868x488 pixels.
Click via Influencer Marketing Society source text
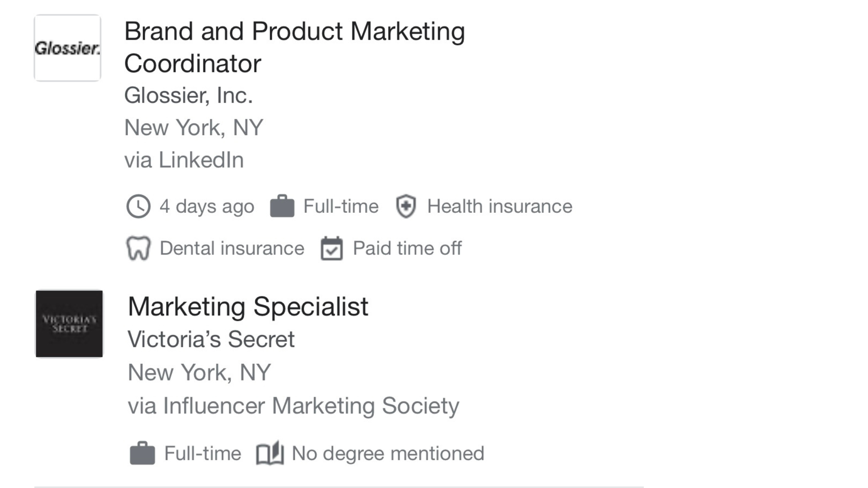click(x=293, y=406)
